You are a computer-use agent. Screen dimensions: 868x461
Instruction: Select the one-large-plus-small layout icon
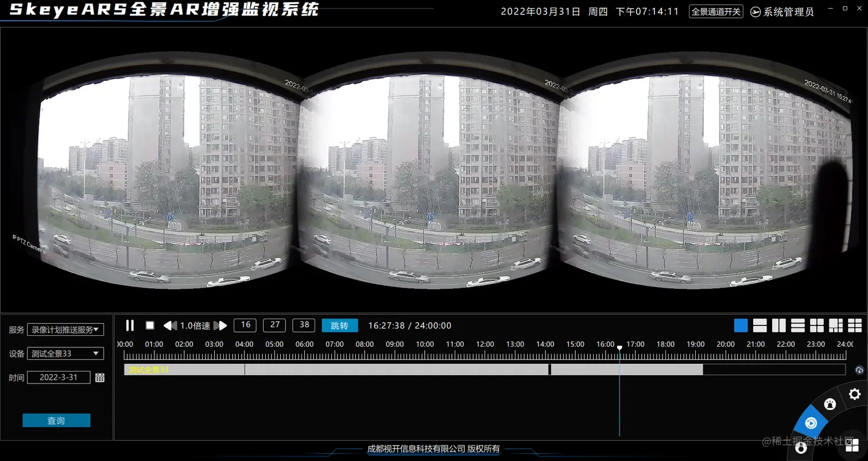pos(836,326)
